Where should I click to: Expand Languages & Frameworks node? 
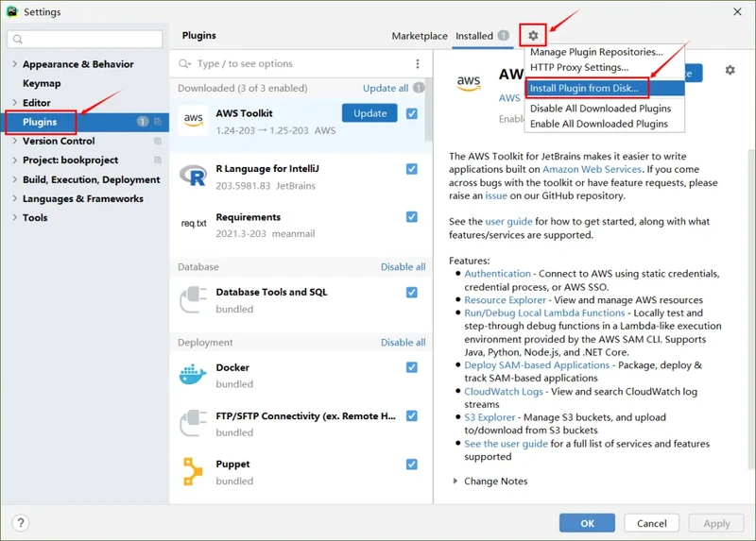click(x=14, y=199)
